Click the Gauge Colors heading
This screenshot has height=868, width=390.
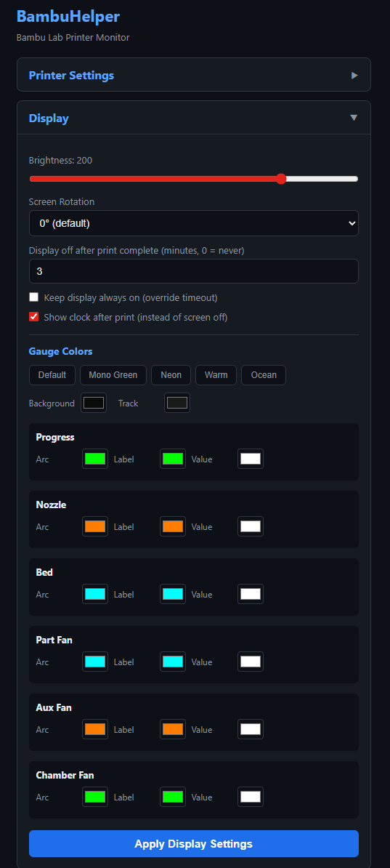(60, 352)
